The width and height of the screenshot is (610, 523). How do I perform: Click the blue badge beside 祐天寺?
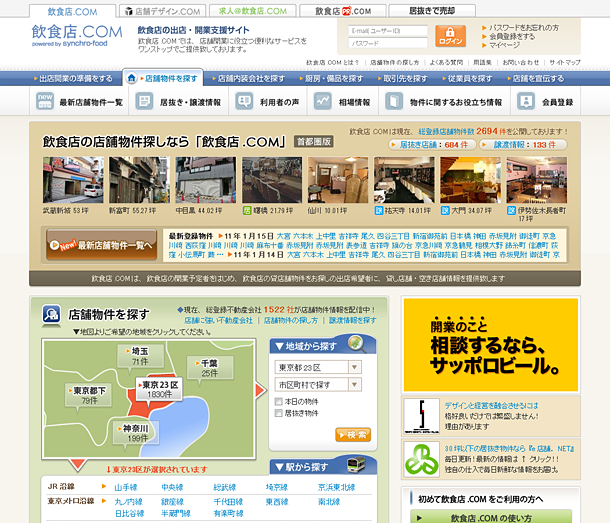pyautogui.click(x=379, y=211)
